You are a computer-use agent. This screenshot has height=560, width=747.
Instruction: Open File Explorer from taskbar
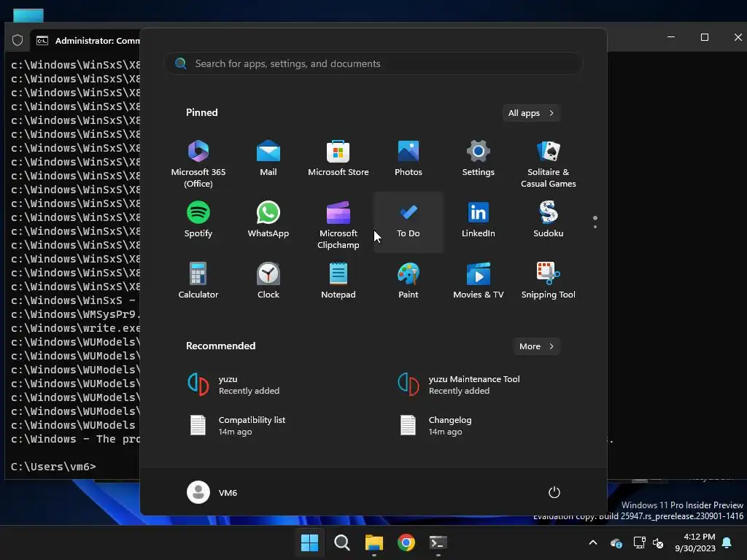[x=374, y=542]
